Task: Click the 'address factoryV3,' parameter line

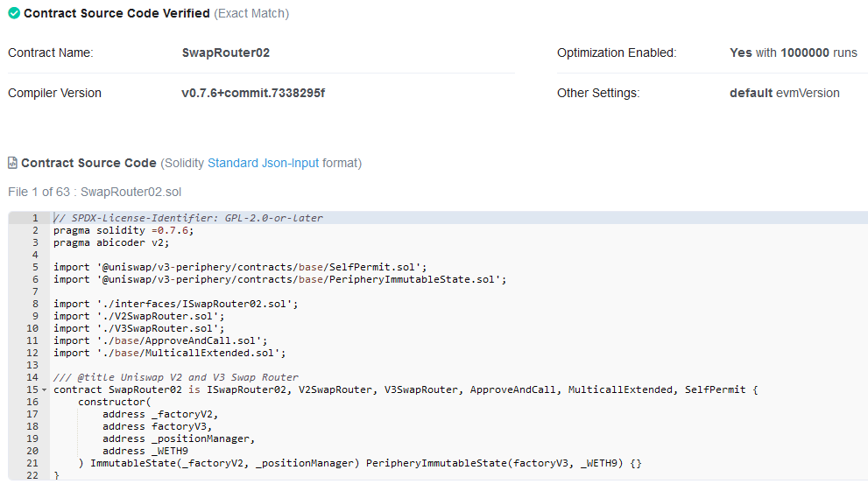Action: click(157, 426)
